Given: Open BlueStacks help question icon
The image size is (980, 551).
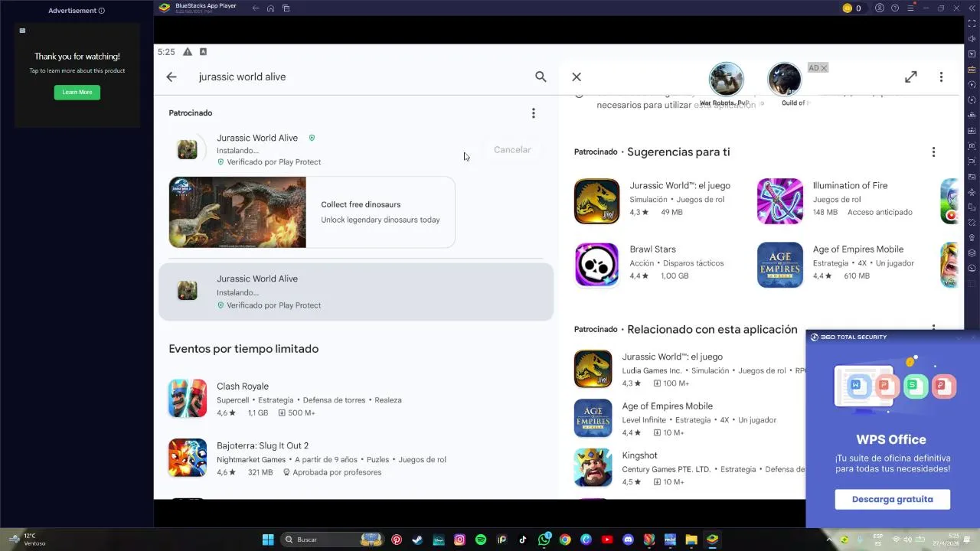Looking at the screenshot, I should pyautogui.click(x=895, y=8).
